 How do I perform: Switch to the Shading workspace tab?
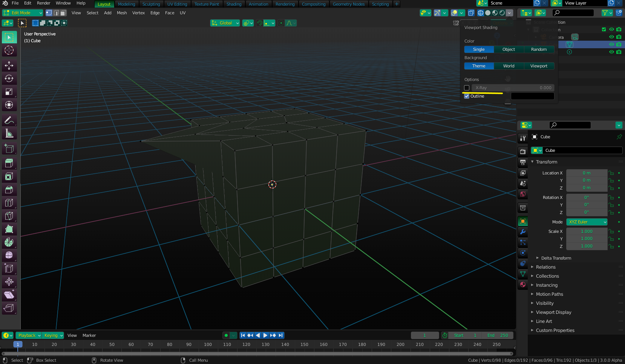234,4
